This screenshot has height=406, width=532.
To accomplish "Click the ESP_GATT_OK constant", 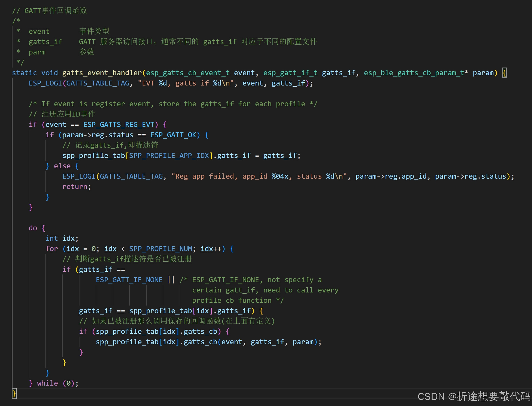I will pyautogui.click(x=173, y=135).
